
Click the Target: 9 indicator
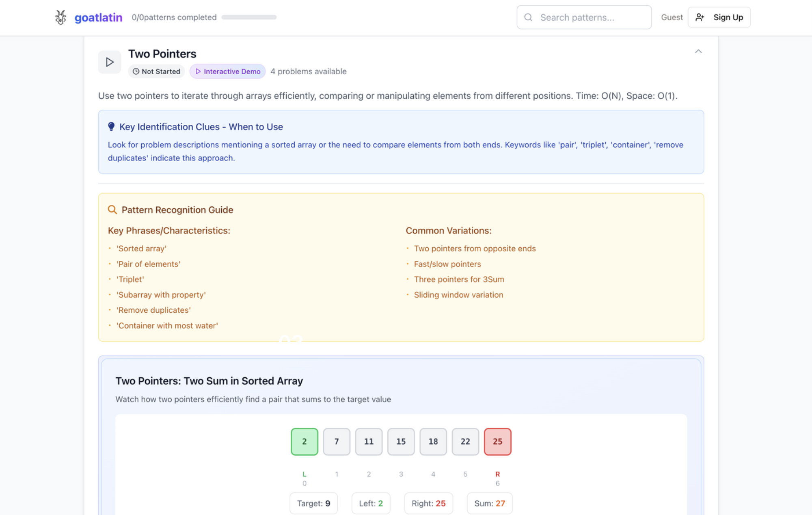pos(313,503)
